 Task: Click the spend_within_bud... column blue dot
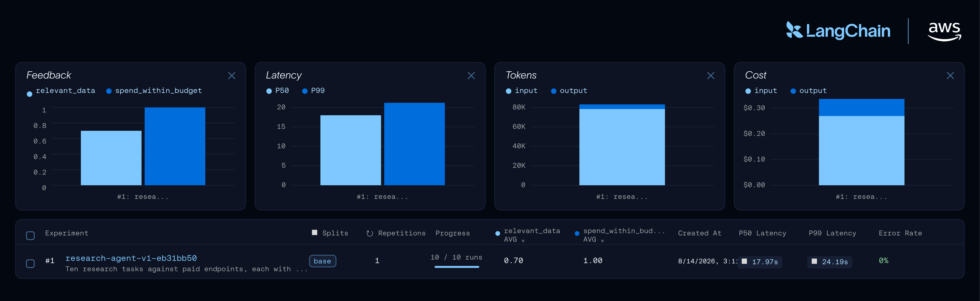point(577,233)
